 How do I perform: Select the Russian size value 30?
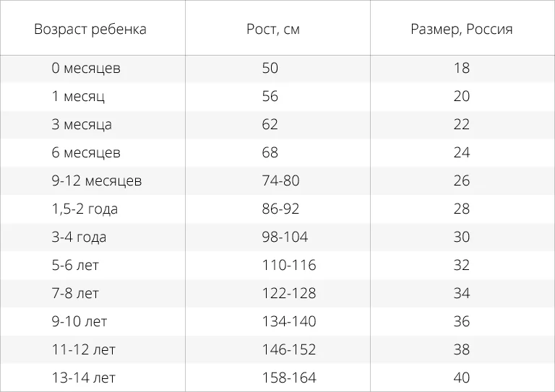click(x=462, y=238)
